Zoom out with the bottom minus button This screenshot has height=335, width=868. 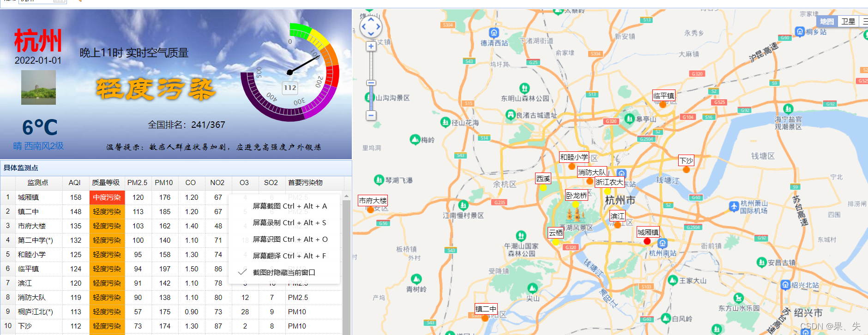371,115
